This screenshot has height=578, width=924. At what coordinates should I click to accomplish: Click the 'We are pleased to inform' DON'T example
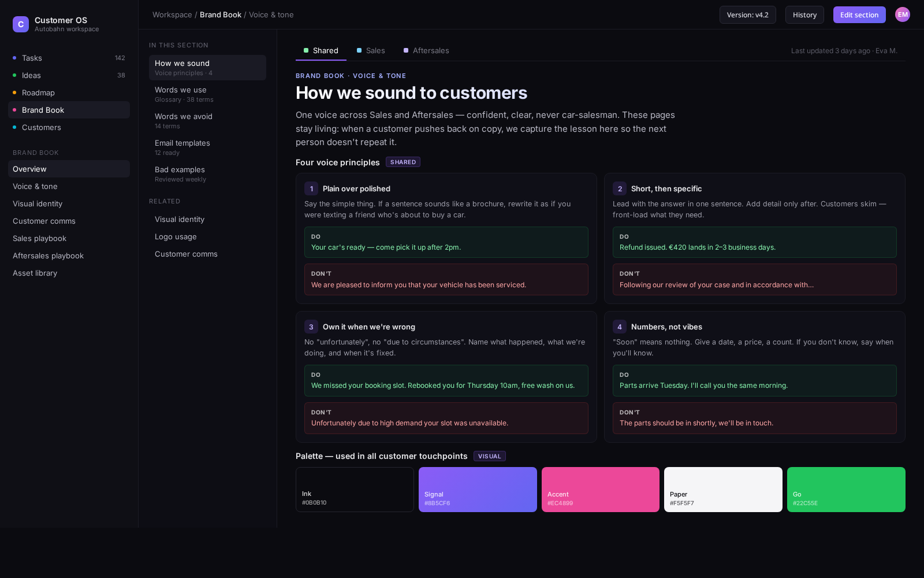446,280
